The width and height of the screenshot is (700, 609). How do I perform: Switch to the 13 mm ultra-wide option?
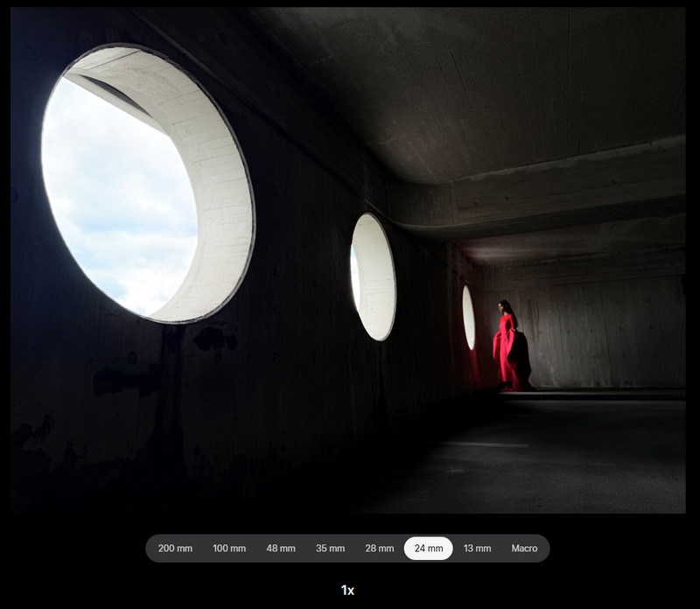click(x=477, y=549)
